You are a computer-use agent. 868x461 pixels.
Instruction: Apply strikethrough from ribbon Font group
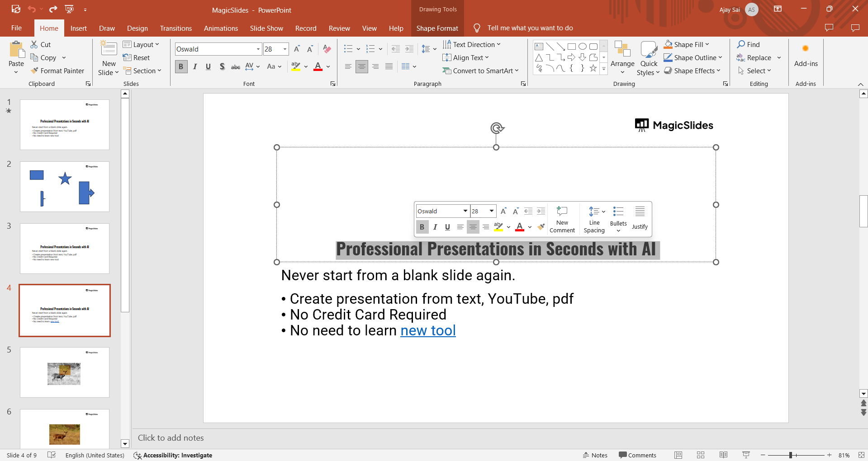236,66
